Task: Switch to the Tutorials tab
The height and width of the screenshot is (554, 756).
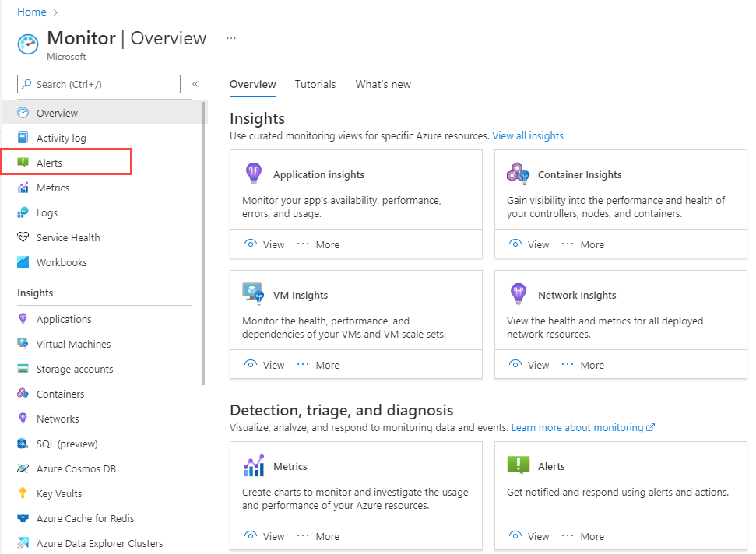Action: 315,84
